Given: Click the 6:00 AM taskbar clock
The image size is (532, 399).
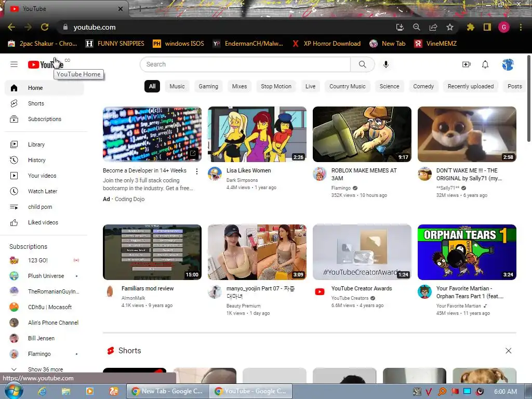Looking at the screenshot, I should [x=505, y=391].
